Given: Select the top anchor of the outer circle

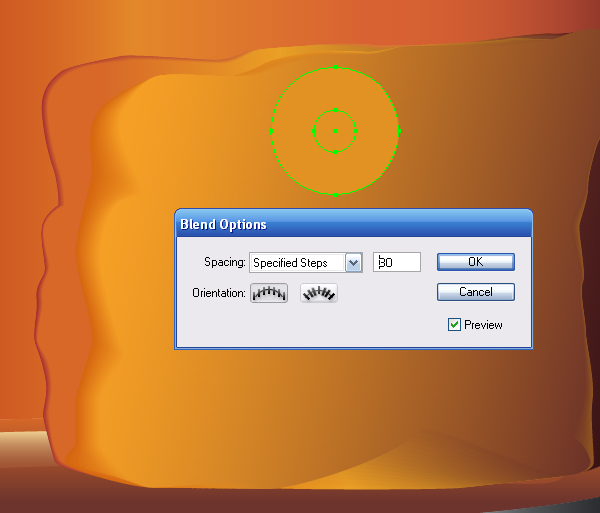Looking at the screenshot, I should click(x=335, y=67).
